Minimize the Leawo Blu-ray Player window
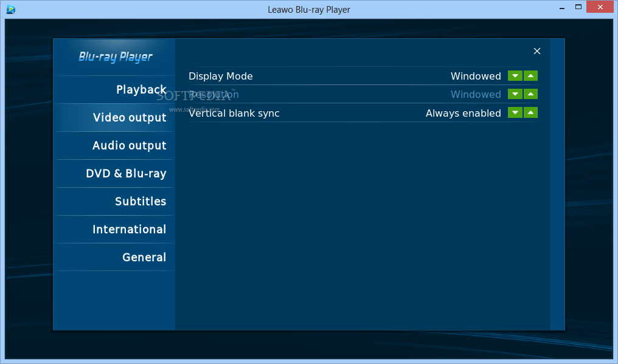 point(562,8)
